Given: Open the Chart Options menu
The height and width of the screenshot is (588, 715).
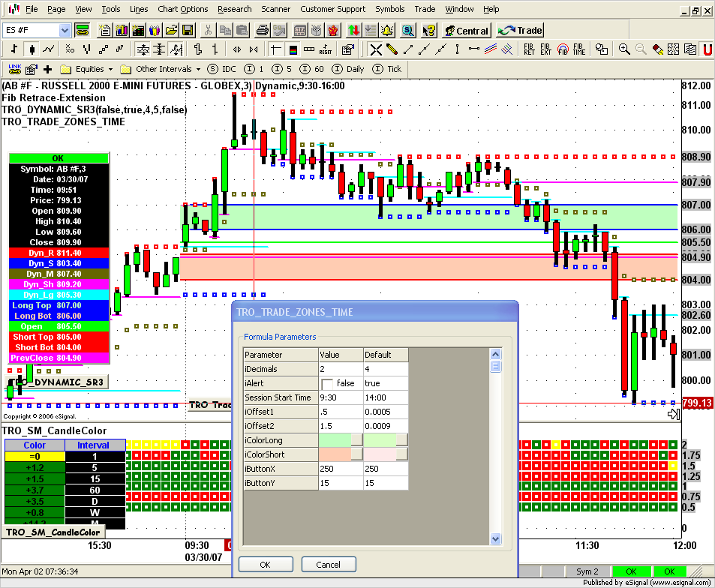Looking at the screenshot, I should click(182, 9).
